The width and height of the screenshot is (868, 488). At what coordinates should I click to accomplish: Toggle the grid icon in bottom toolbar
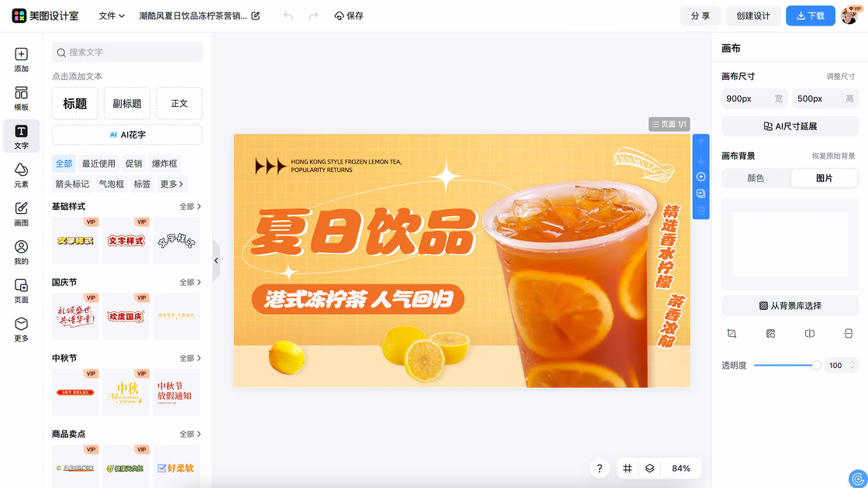(628, 469)
